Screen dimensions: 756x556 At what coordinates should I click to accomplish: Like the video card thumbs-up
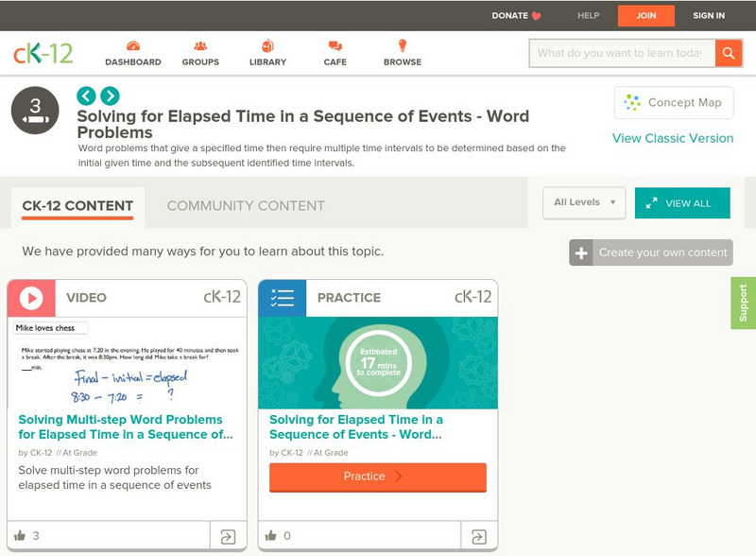[x=20, y=535]
